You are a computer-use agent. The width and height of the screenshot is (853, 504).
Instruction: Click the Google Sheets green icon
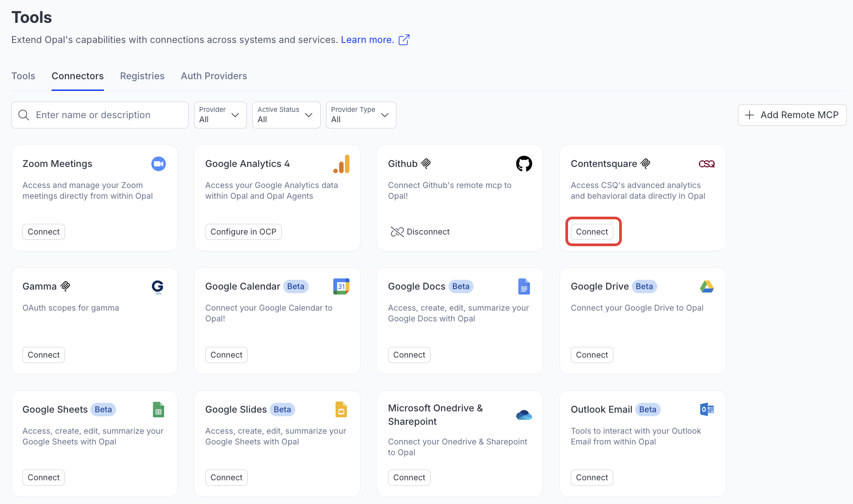(x=159, y=410)
